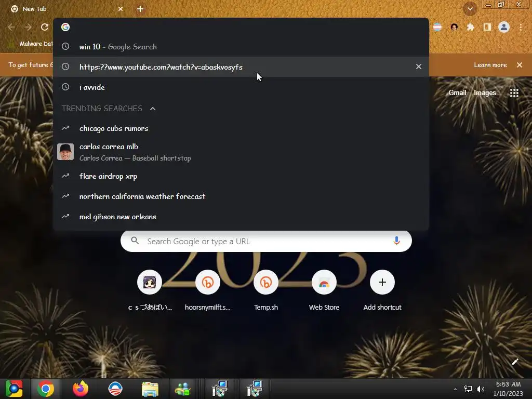Click the striped flag extension icon
This screenshot has height=399, width=532.
(437, 27)
